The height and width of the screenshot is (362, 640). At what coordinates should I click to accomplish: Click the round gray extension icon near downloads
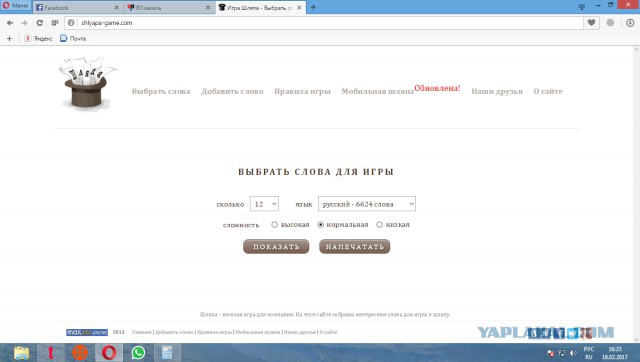tap(610, 23)
